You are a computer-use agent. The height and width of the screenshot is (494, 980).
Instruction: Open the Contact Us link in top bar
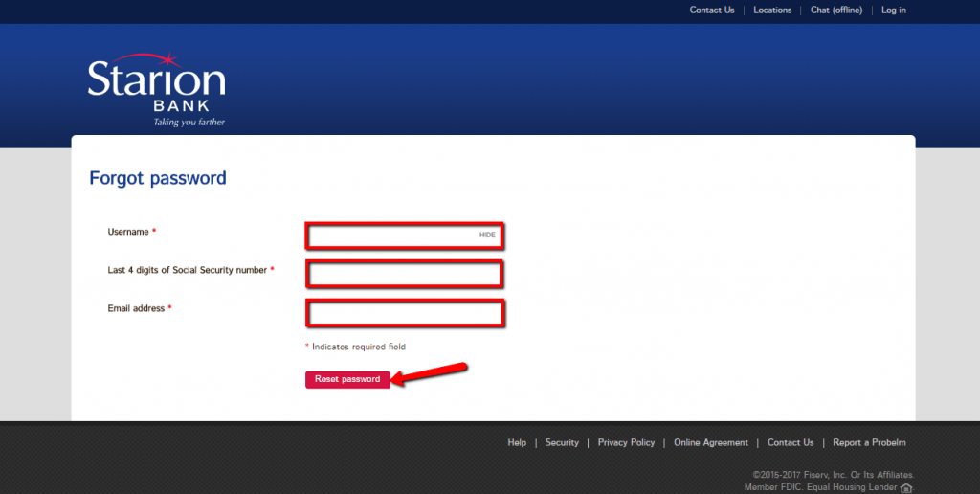712,10
